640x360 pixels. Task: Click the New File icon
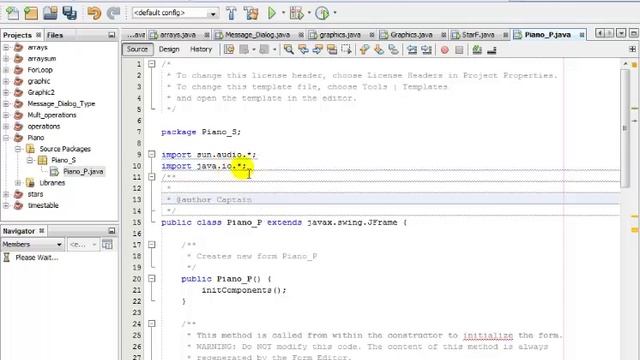tap(12, 13)
